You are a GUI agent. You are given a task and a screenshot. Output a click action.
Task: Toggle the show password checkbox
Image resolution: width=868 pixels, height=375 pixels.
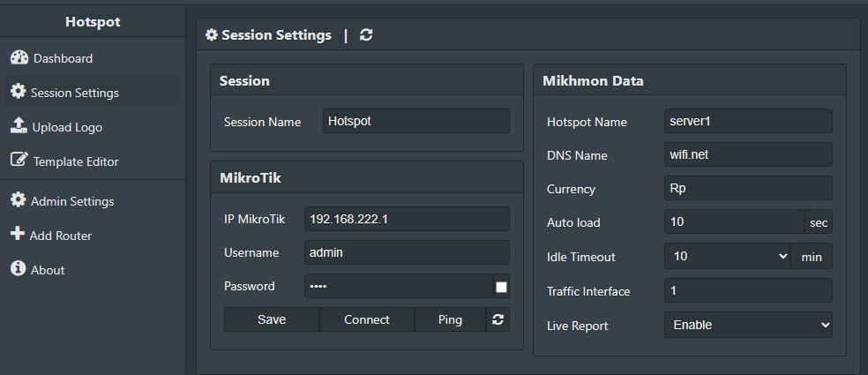point(501,287)
